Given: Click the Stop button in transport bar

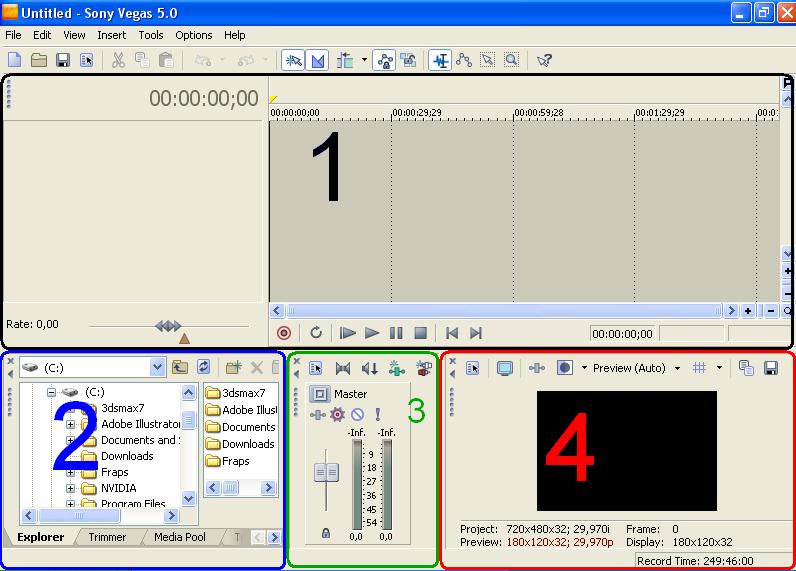Looking at the screenshot, I should (x=420, y=333).
